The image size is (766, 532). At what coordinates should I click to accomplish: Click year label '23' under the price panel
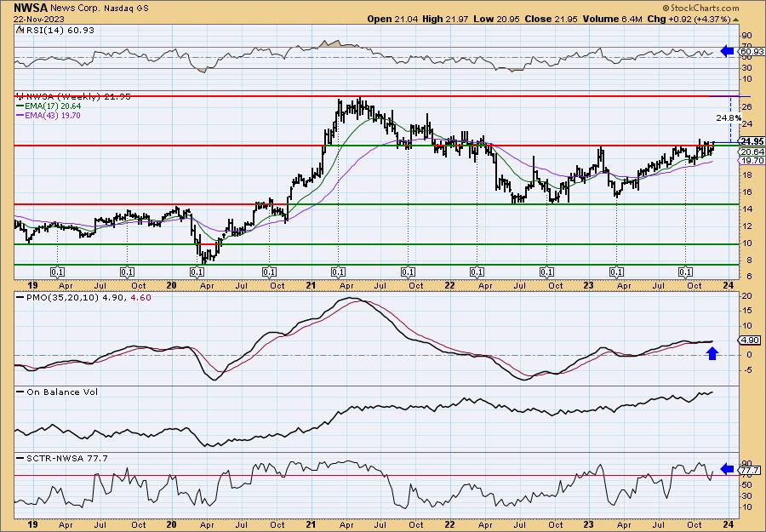click(588, 285)
